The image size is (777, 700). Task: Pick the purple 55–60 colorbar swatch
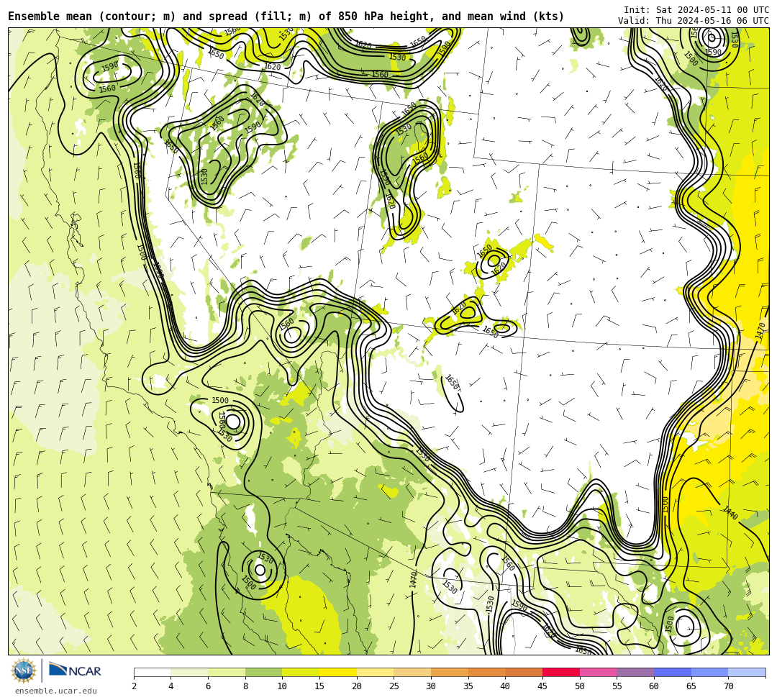point(635,673)
